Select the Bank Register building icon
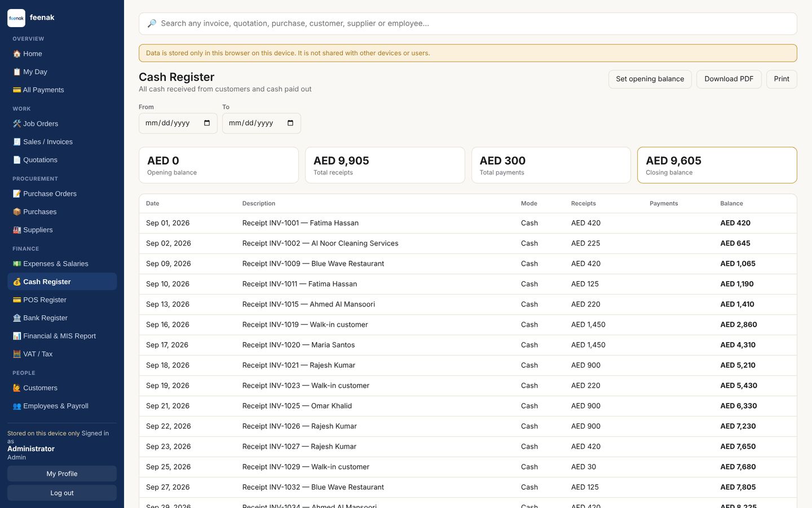The width and height of the screenshot is (812, 508). click(x=17, y=318)
